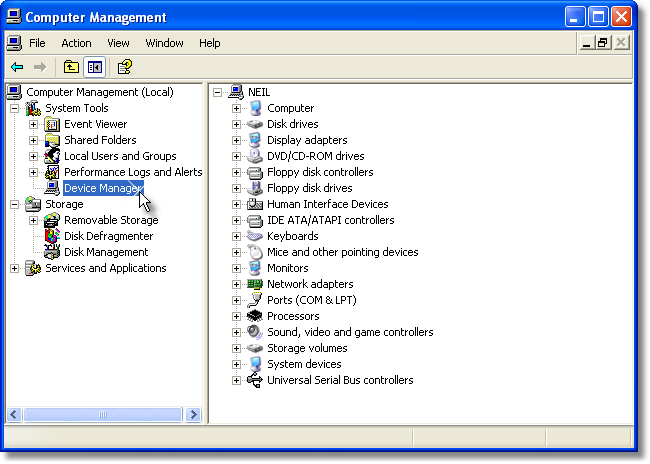The image size is (650, 464).
Task: Click the Up one level folder icon
Action: point(71,67)
